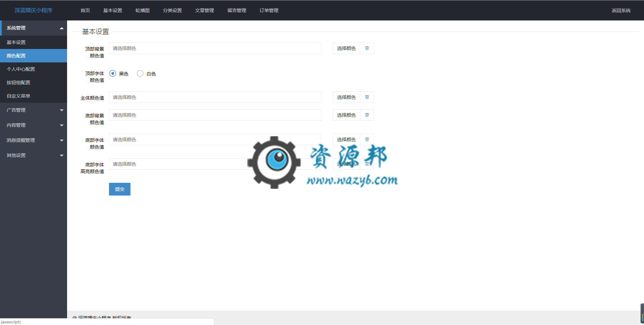Click 选择颜色 for 主体颜色值
Screen dimensions: 644x325
(x=346, y=97)
